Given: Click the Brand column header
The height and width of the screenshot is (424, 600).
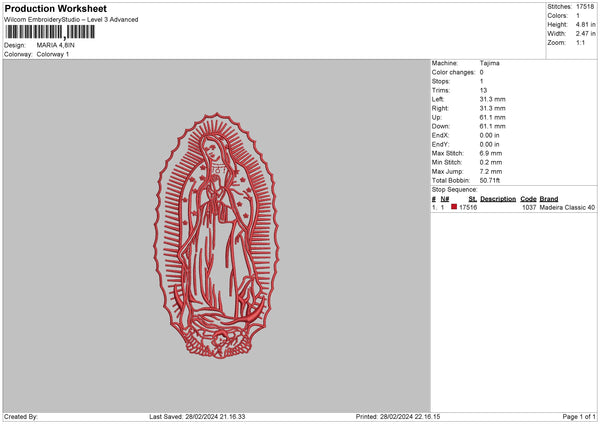Looking at the screenshot, I should [549, 199].
